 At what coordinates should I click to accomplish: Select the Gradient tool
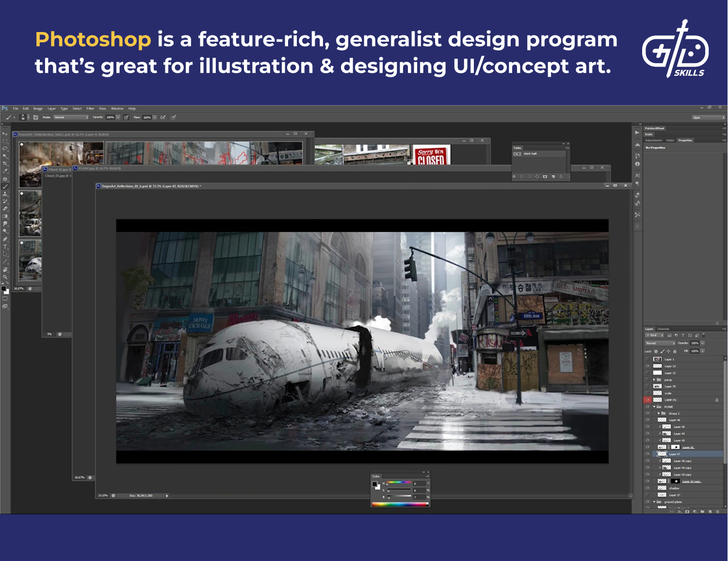coord(5,216)
